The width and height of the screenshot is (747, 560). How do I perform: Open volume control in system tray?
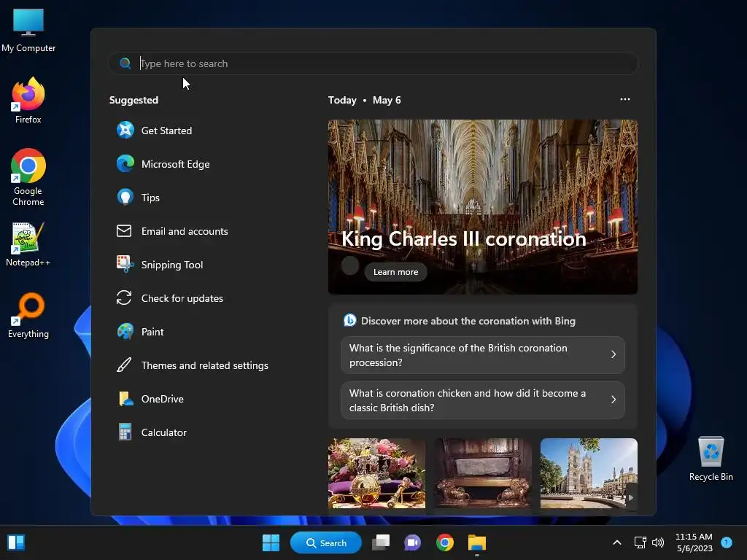point(658,542)
